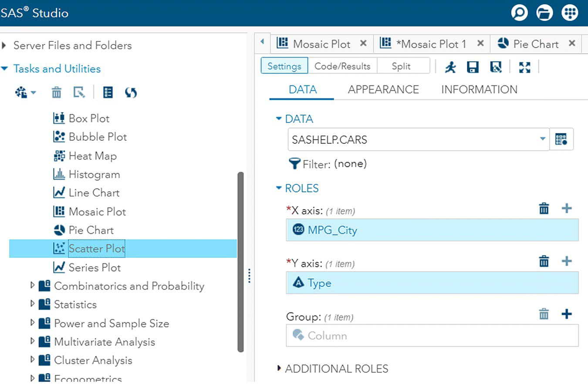Open the search icon in the header
Screen dimensions: 588x391
tap(519, 13)
